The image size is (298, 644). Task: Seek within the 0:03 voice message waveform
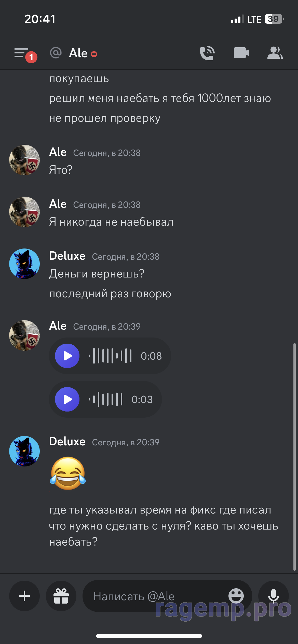(x=105, y=399)
